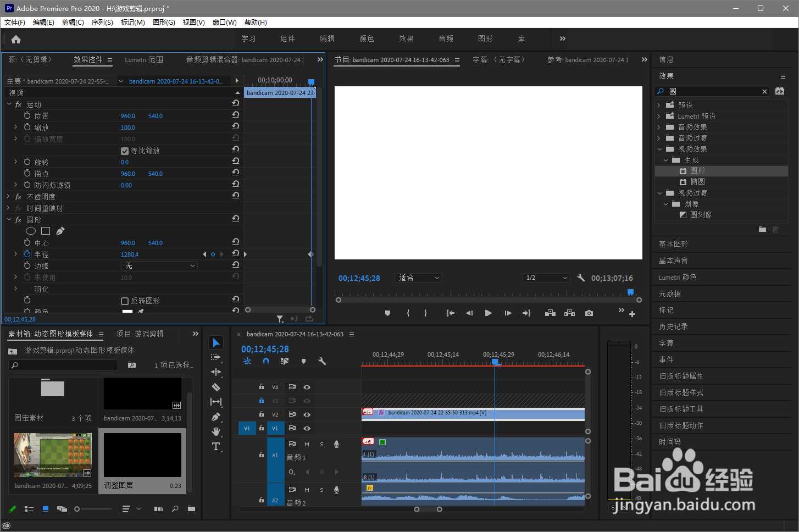Expand the 不透明度 effect group
799x532 pixels.
click(x=9, y=196)
